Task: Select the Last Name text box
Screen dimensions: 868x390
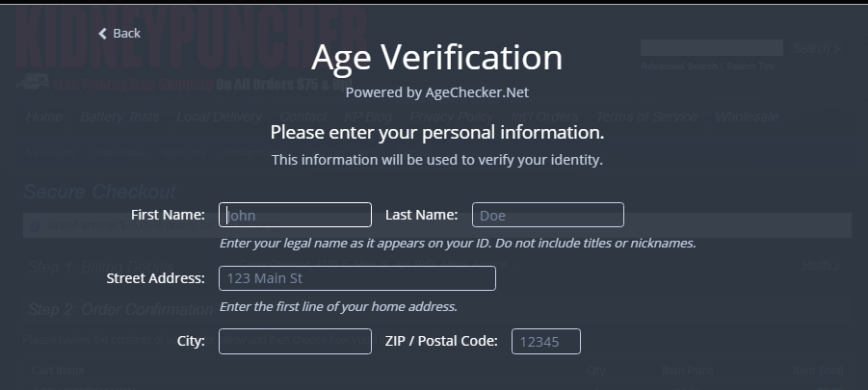Action: point(548,215)
